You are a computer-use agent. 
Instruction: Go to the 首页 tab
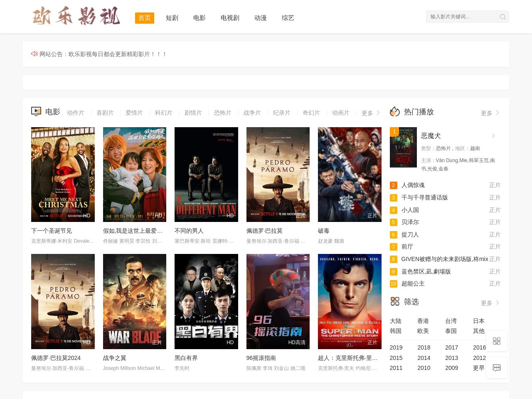point(145,18)
